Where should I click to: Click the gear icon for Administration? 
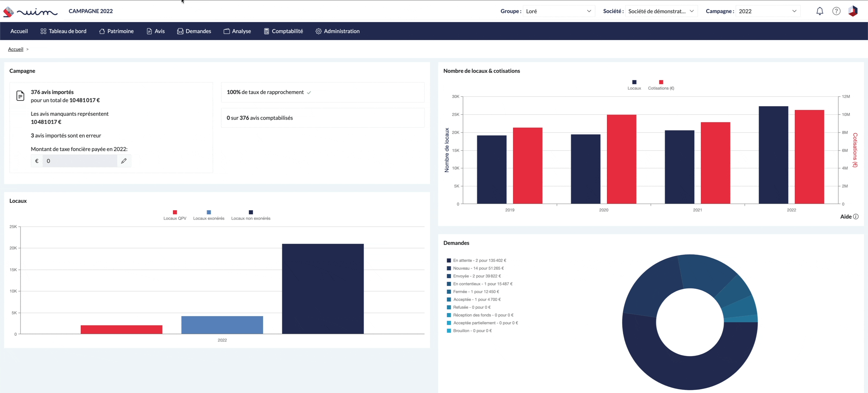pyautogui.click(x=318, y=31)
